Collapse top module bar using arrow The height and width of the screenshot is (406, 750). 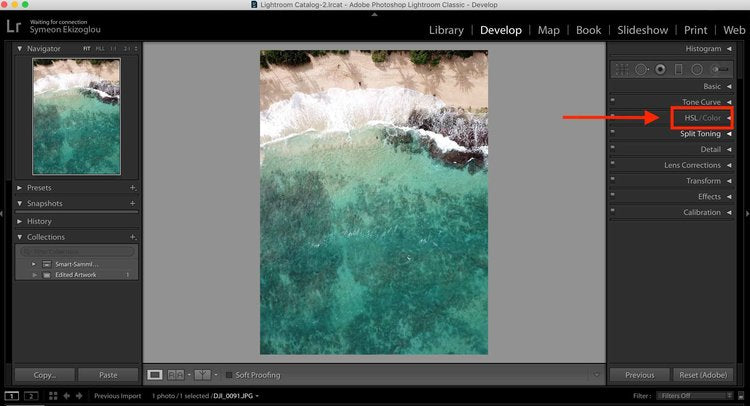point(375,14)
